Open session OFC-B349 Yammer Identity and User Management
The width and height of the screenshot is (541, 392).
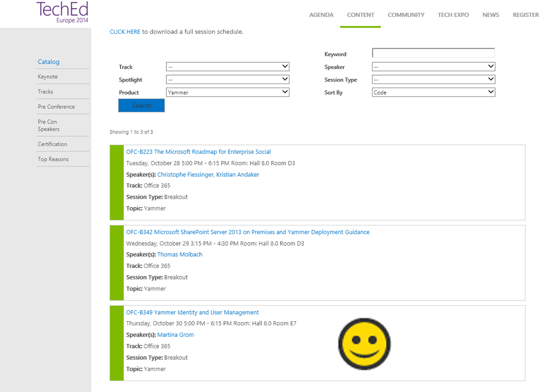point(192,312)
